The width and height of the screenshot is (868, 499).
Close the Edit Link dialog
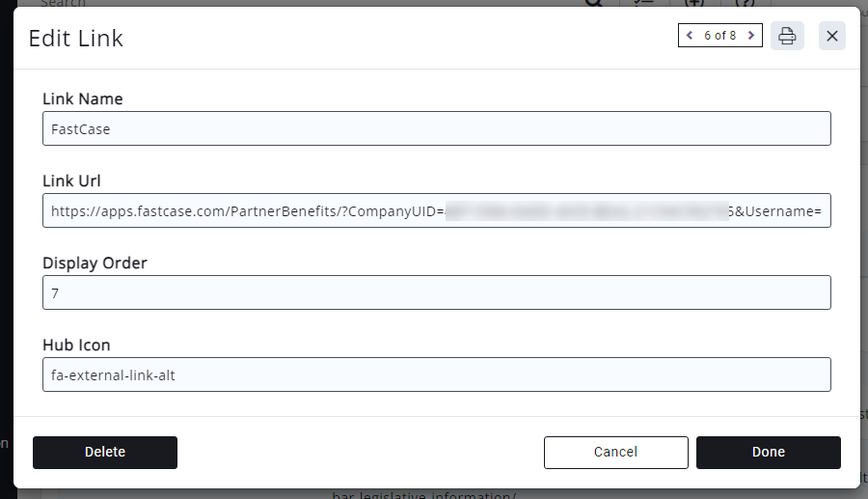[832, 36]
